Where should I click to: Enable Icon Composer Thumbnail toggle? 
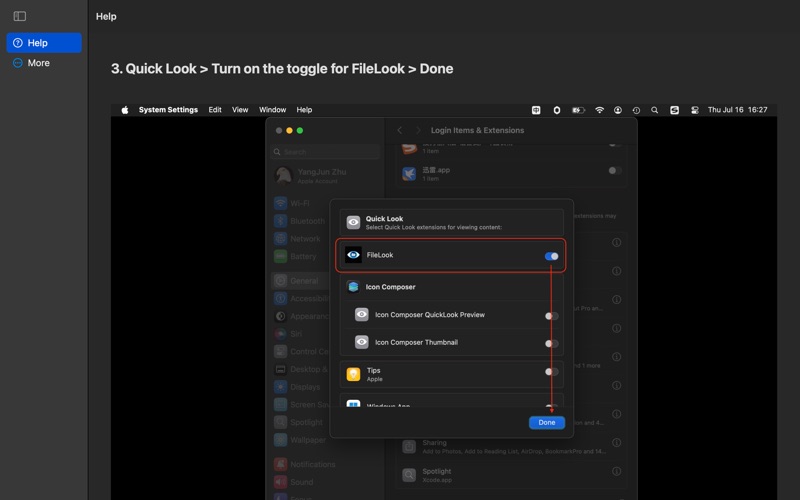[x=552, y=343]
